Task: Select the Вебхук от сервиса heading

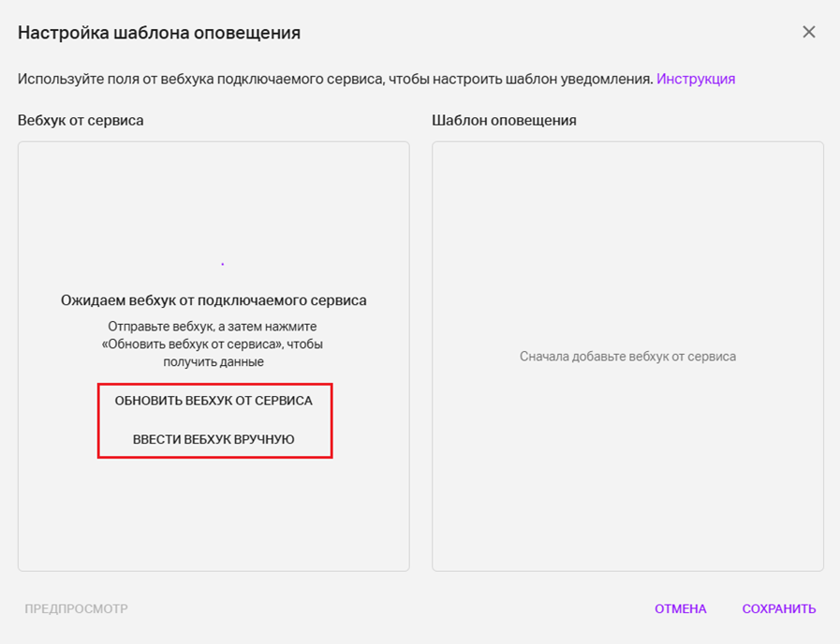Action: point(81,121)
